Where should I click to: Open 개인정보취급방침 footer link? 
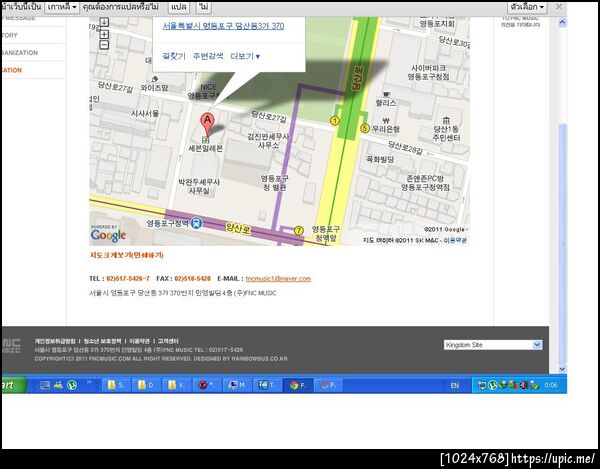tap(55, 341)
